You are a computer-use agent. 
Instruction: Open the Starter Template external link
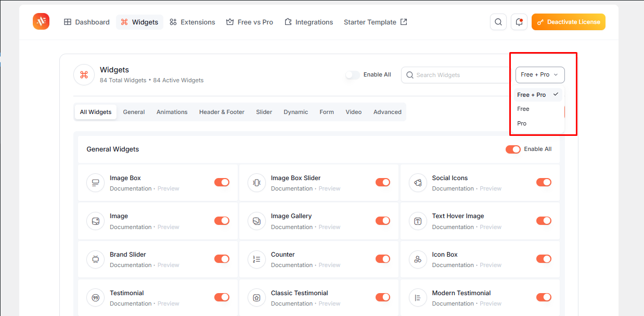(x=376, y=22)
